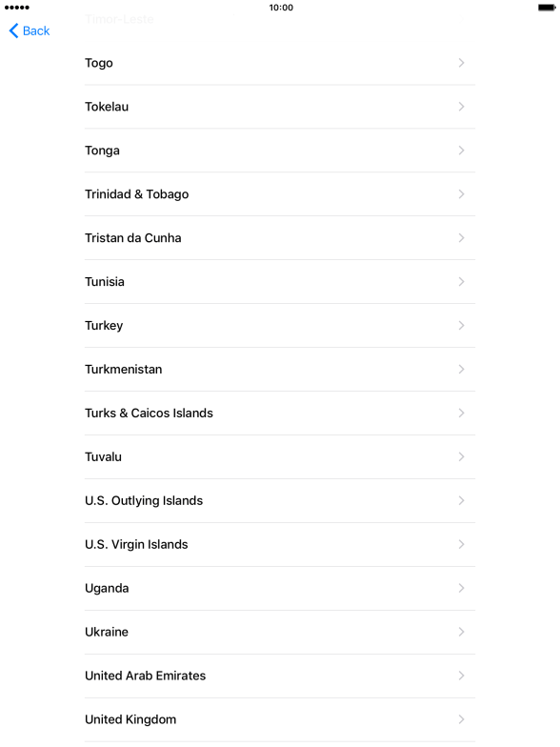
Task: Click the battery icon in the status bar
Action: [547, 8]
